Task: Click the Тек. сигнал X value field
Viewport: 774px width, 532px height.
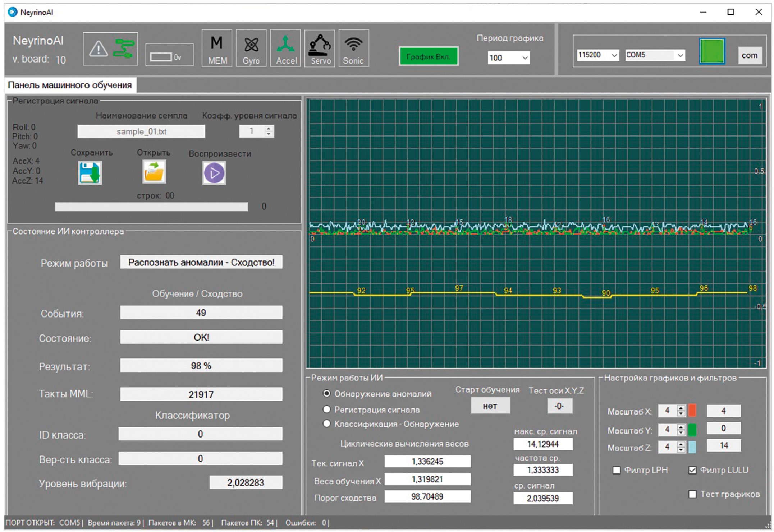Action: 427,462
